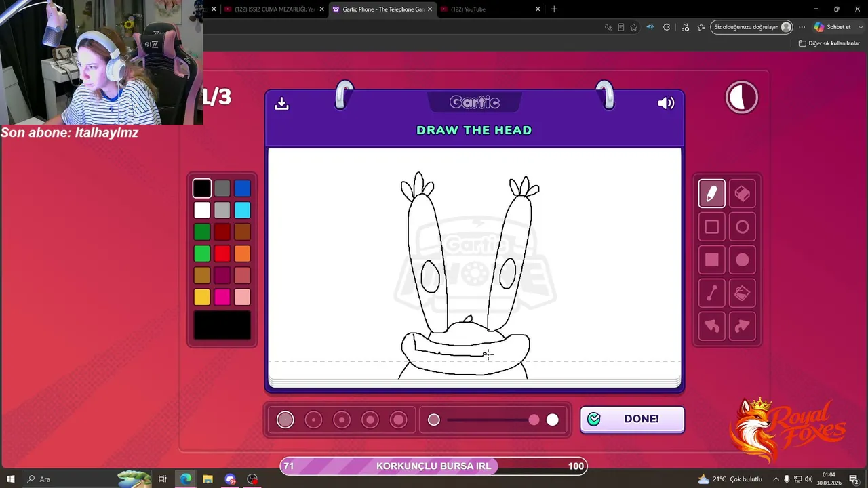Pick the hot pink color swatch

click(x=222, y=297)
